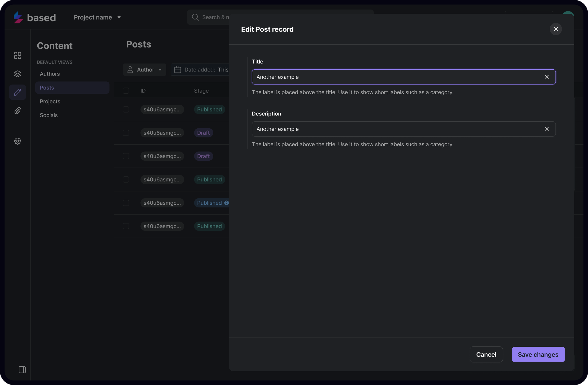This screenshot has width=588, height=385.
Task: Open the paperclip files icon
Action: [18, 111]
